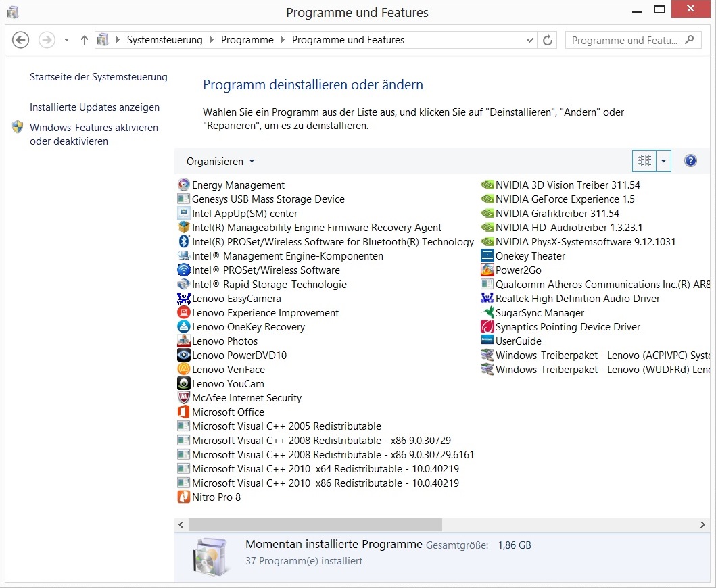This screenshot has height=588, width=716.
Task: Open the Organisieren dropdown menu
Action: click(220, 161)
